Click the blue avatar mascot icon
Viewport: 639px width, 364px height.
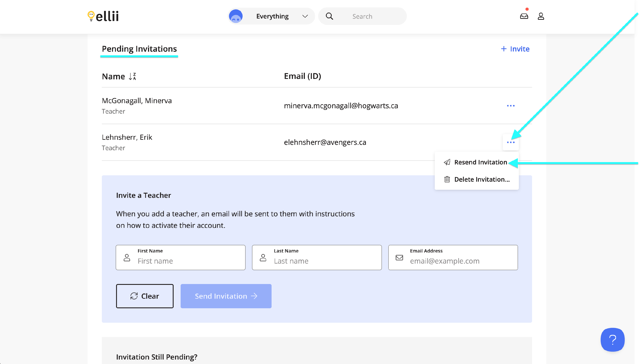[236, 16]
